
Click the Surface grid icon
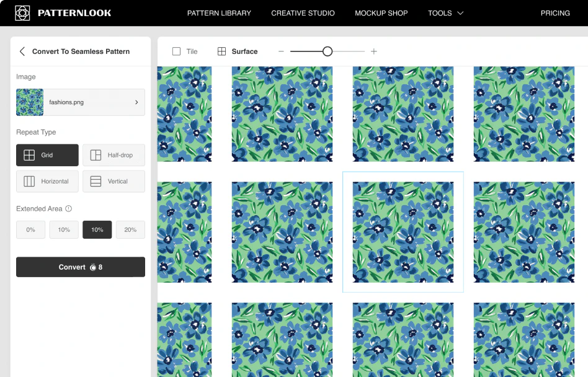coord(221,51)
